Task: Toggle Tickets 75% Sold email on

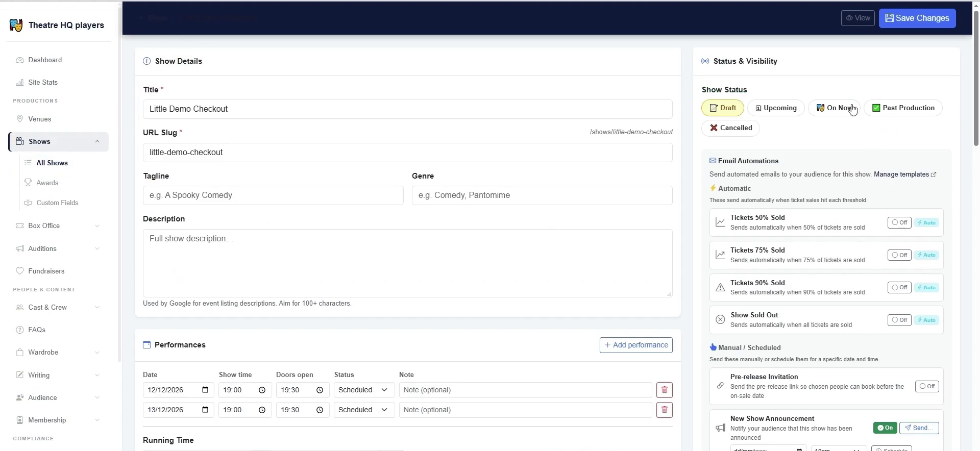Action: click(x=899, y=255)
